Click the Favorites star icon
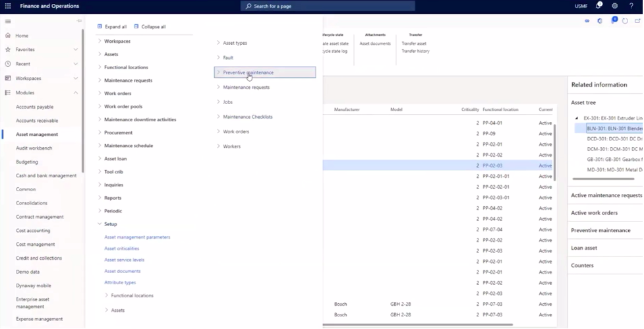Image resolution: width=644 pixels, height=329 pixels. pyautogui.click(x=8, y=49)
